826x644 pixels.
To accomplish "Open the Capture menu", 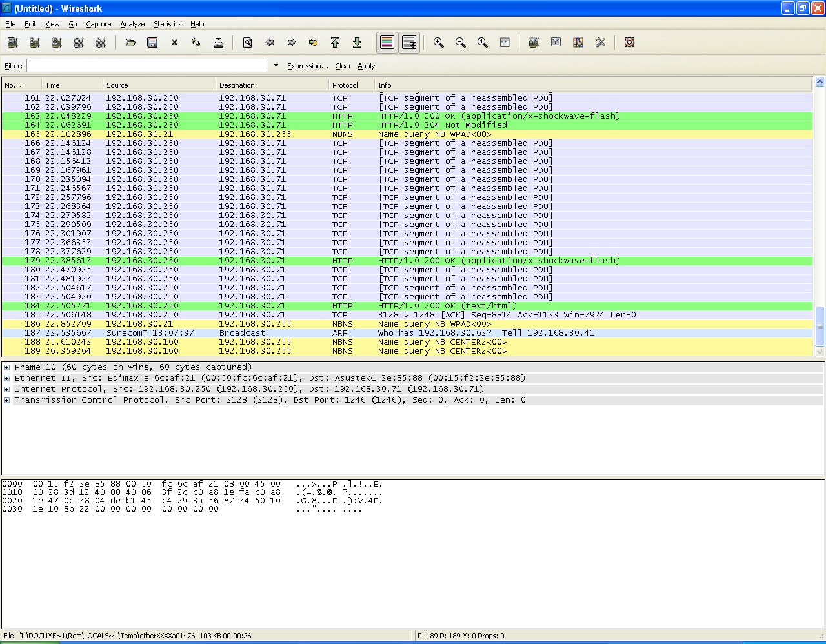I will [x=99, y=24].
